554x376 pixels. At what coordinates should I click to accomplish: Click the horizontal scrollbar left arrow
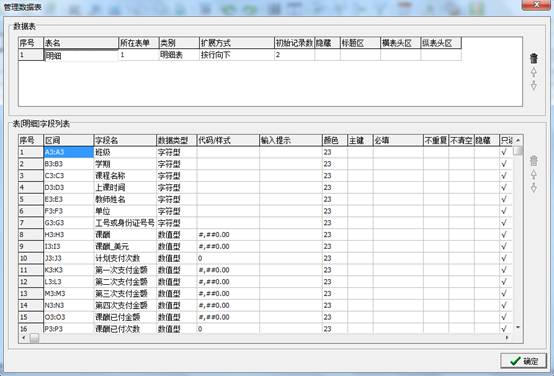[23, 338]
